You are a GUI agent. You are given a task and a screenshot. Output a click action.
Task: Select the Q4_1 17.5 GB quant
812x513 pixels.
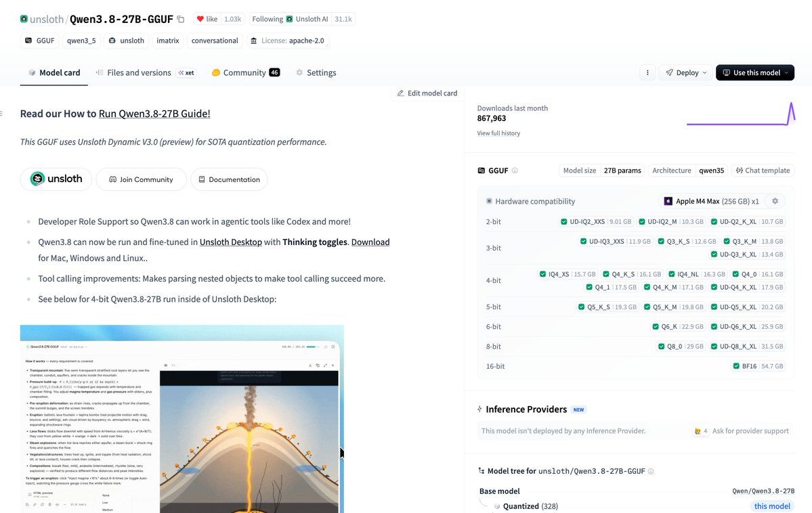(x=611, y=287)
